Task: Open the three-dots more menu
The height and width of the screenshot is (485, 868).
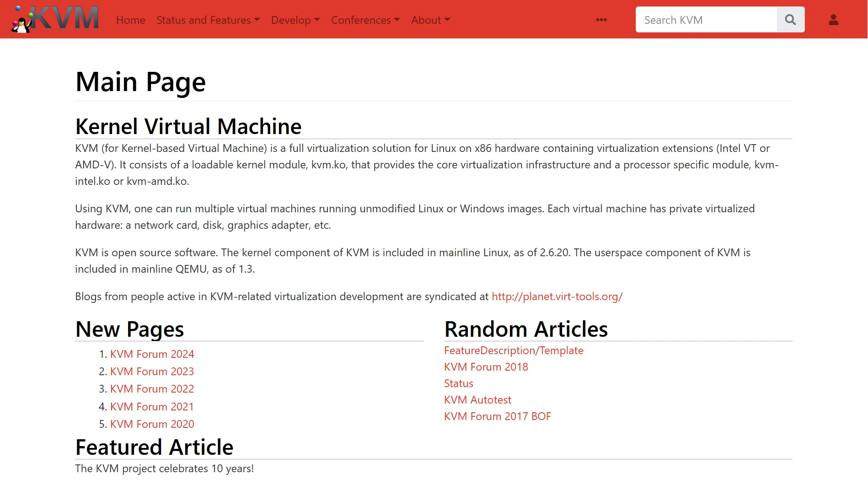Action: pyautogui.click(x=601, y=20)
